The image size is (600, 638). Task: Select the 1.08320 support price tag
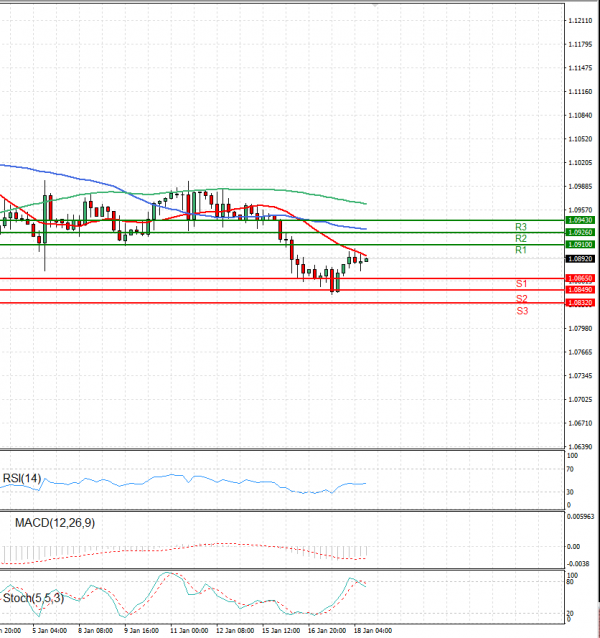(580, 303)
